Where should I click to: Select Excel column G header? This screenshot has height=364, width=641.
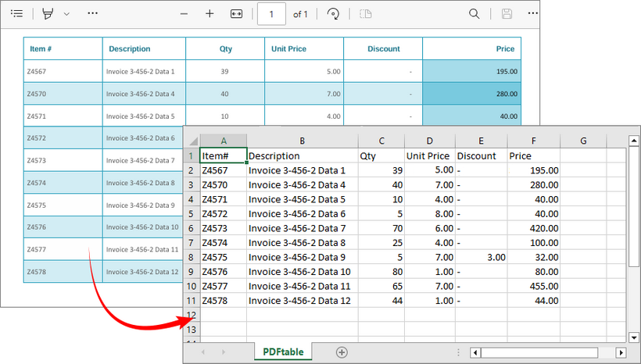[x=583, y=141]
